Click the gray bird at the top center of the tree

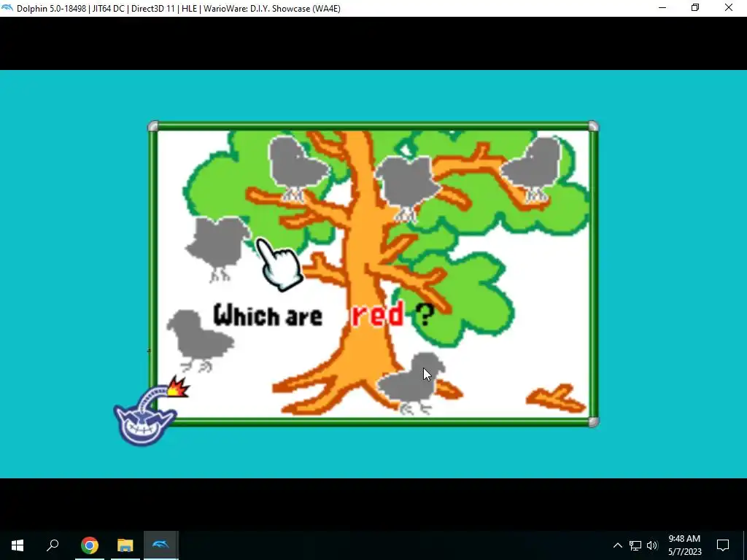pos(407,187)
